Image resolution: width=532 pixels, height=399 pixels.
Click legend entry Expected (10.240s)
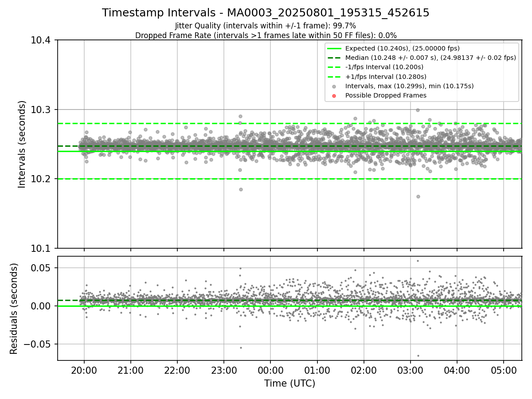click(x=402, y=48)
